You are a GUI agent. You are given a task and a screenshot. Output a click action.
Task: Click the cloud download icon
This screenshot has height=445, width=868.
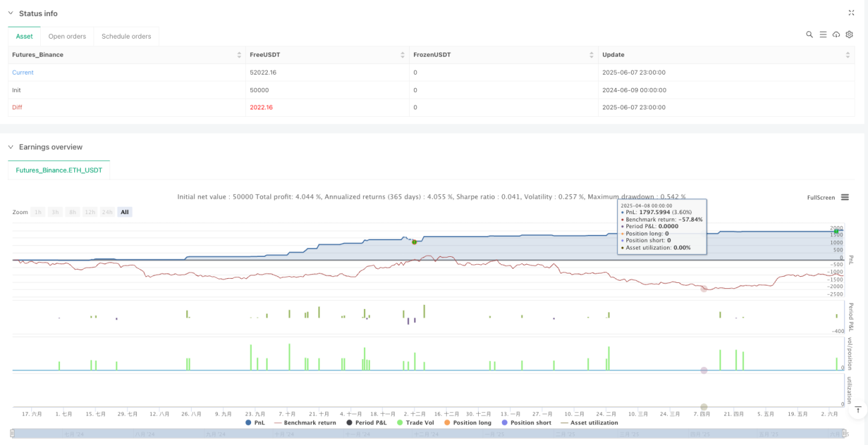pyautogui.click(x=837, y=35)
